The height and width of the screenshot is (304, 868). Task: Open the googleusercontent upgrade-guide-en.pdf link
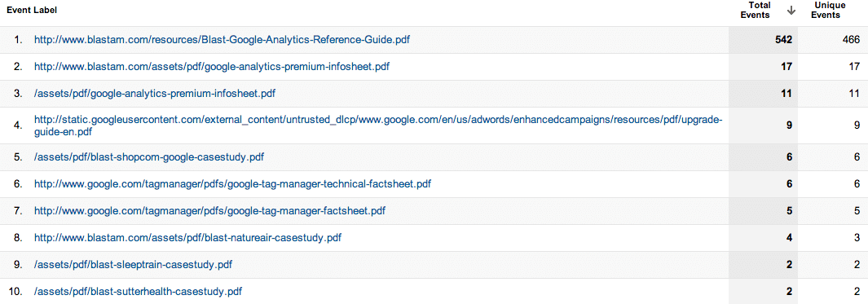click(x=378, y=126)
